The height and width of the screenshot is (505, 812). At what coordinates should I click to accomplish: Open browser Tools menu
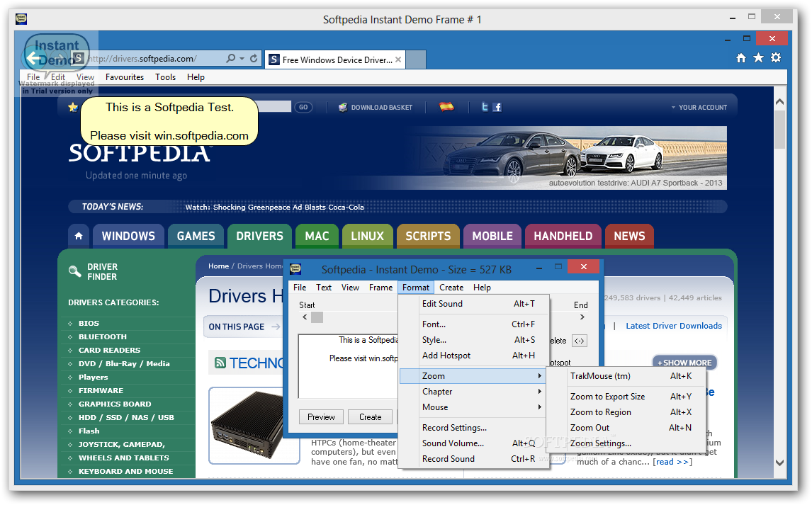(x=165, y=77)
